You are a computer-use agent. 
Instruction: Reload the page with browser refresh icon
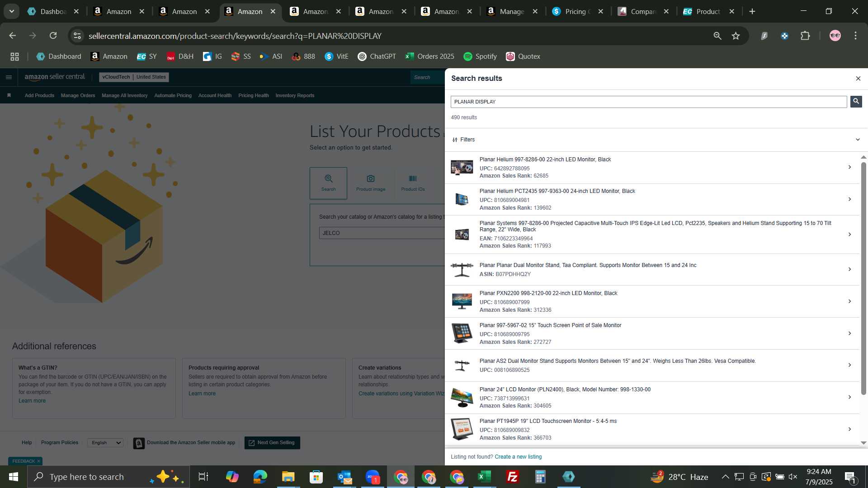tap(53, 36)
